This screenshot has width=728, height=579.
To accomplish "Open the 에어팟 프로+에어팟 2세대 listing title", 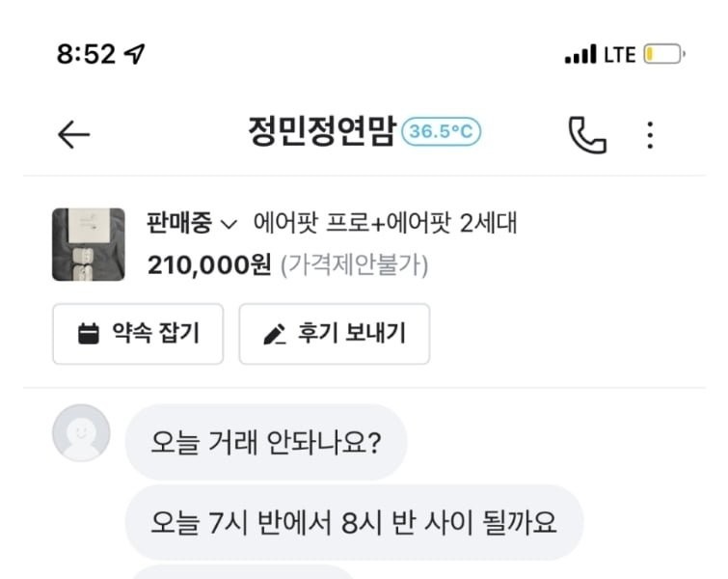I will click(386, 224).
